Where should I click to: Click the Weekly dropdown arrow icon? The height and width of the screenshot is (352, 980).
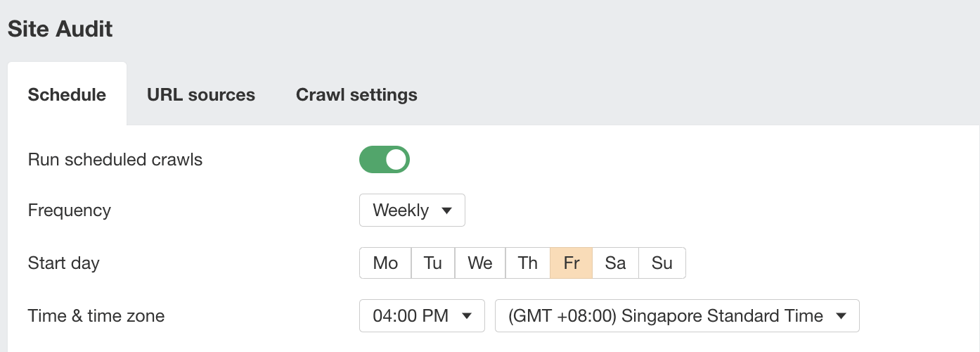(446, 210)
